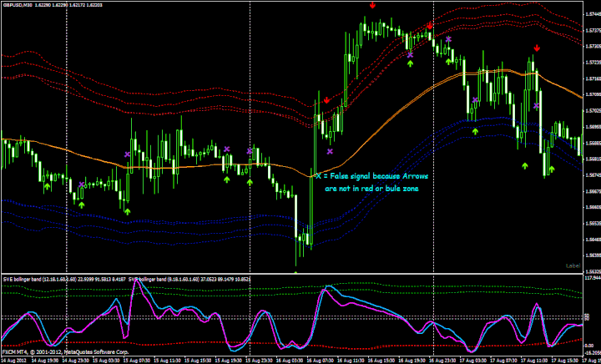The width and height of the screenshot is (601, 364).
Task: Click the 16 Aug 11:30 time axis label
Action: click(x=351, y=361)
